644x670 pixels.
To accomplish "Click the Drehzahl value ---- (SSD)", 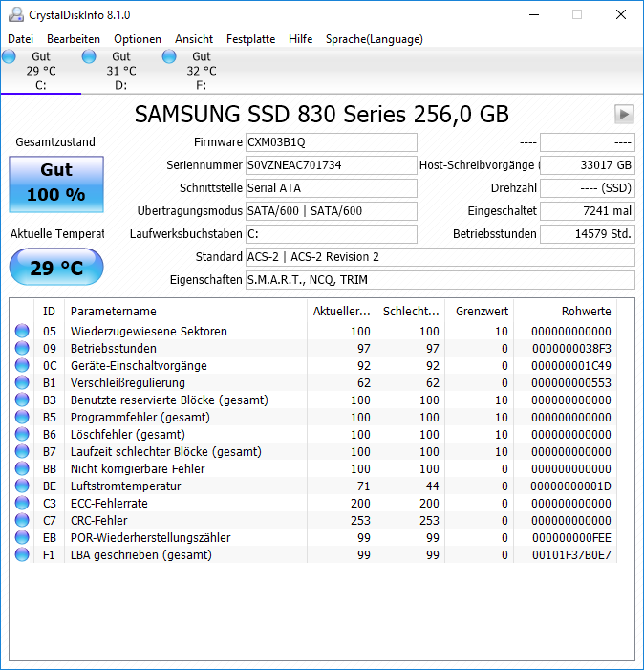I will [588, 188].
